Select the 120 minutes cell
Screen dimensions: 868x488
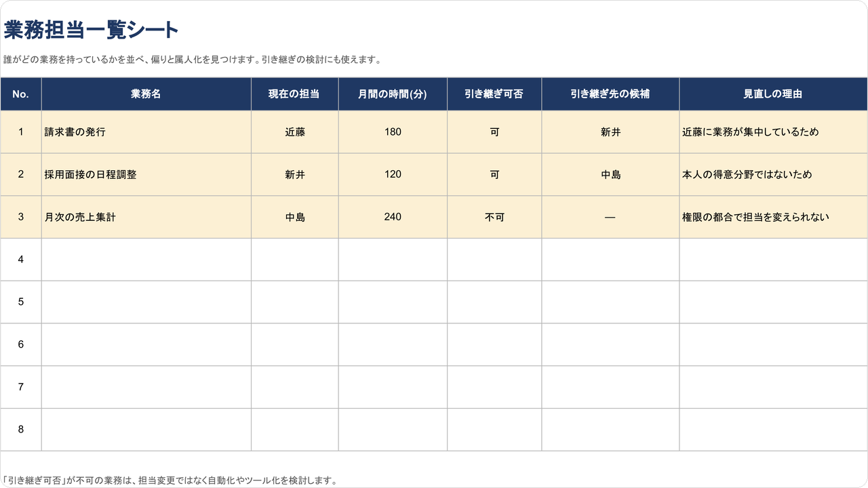(x=393, y=175)
